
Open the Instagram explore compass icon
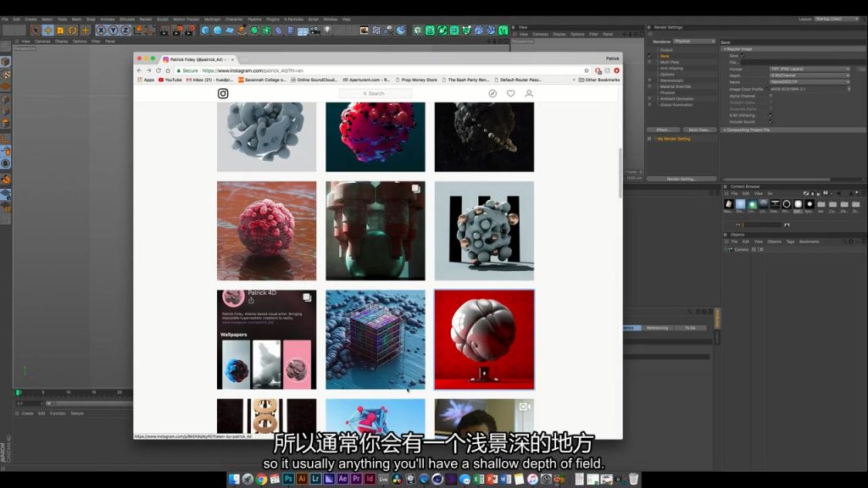pos(492,93)
